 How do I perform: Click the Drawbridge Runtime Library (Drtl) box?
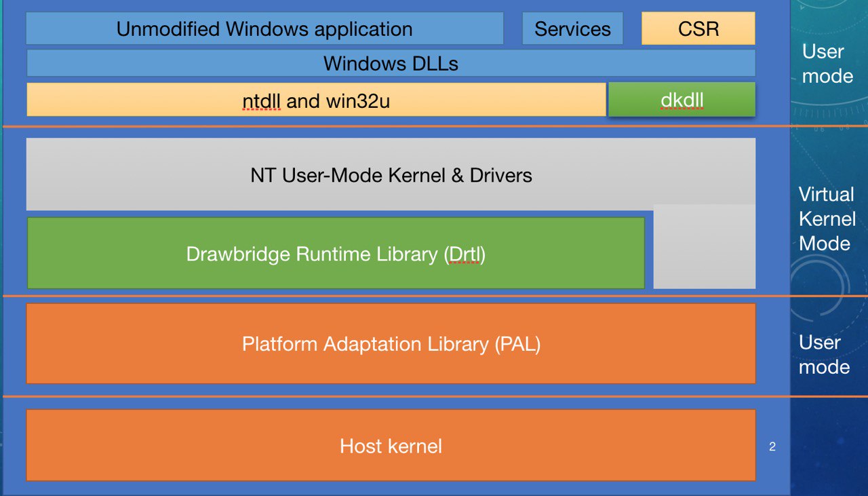tap(336, 253)
